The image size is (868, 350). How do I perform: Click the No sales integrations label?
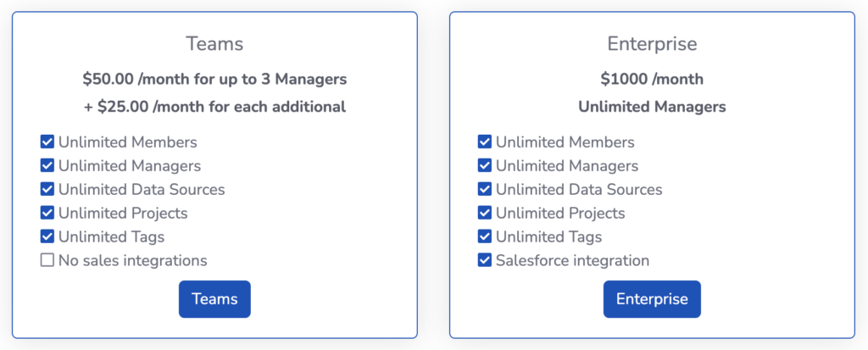(x=133, y=260)
